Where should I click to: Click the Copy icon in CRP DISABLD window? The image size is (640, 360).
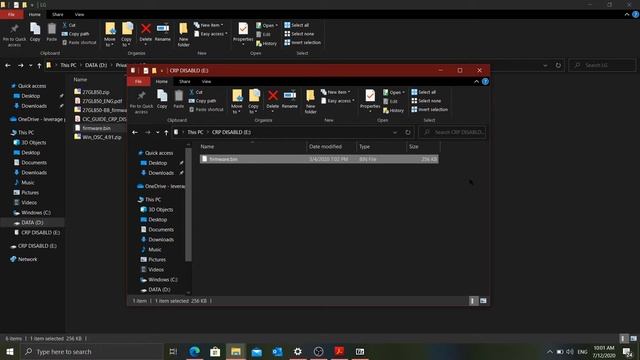coord(162,99)
